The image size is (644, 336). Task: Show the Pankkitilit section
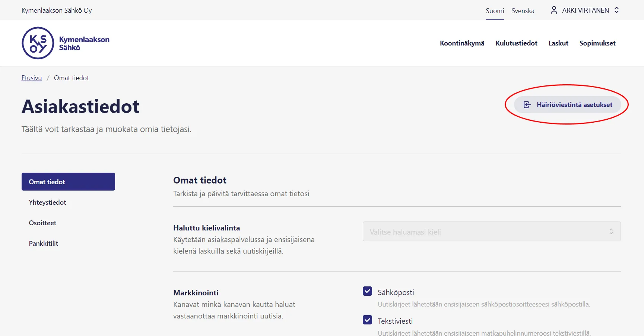click(x=44, y=244)
